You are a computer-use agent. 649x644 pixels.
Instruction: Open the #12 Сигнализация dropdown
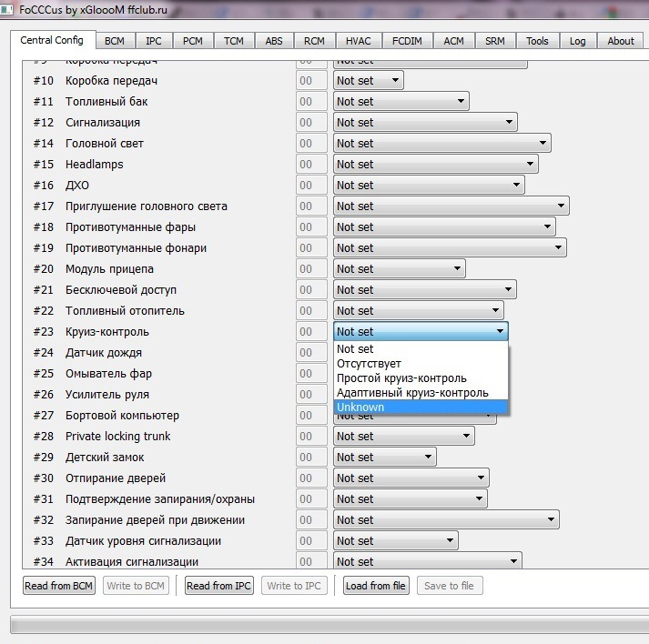click(x=425, y=123)
